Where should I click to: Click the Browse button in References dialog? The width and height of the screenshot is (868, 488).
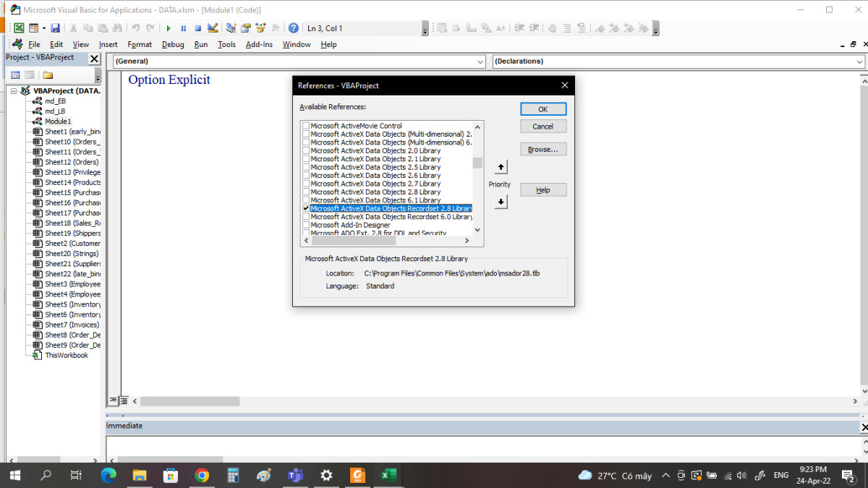(x=542, y=149)
